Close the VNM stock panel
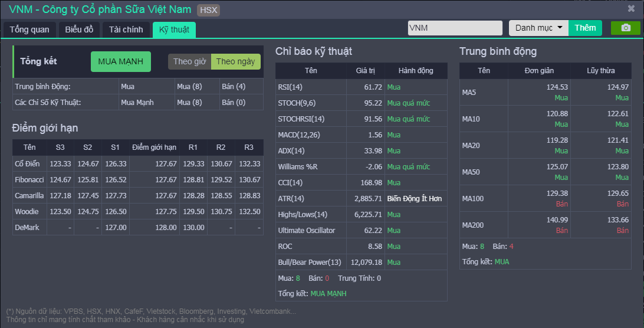Screen dimensions: 644x328 [x=631, y=9]
